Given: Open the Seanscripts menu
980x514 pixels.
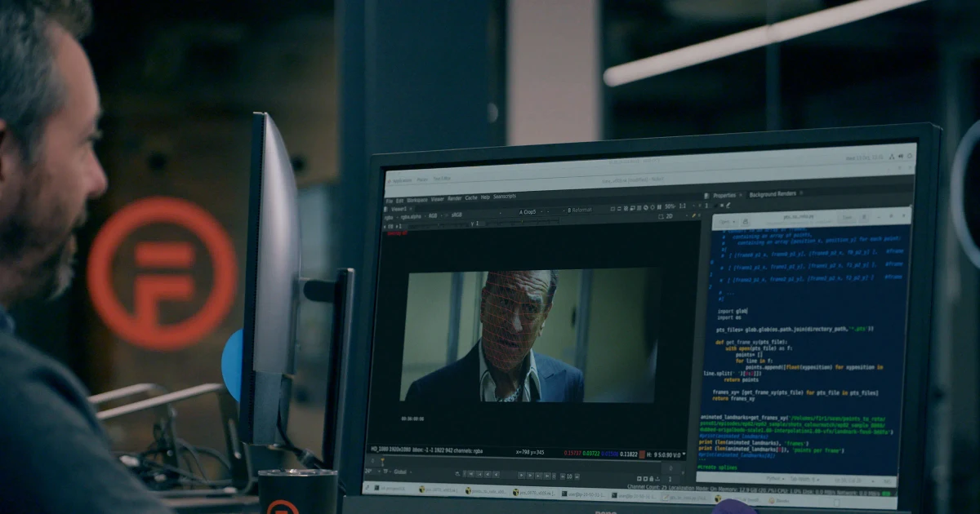Looking at the screenshot, I should coord(505,197).
